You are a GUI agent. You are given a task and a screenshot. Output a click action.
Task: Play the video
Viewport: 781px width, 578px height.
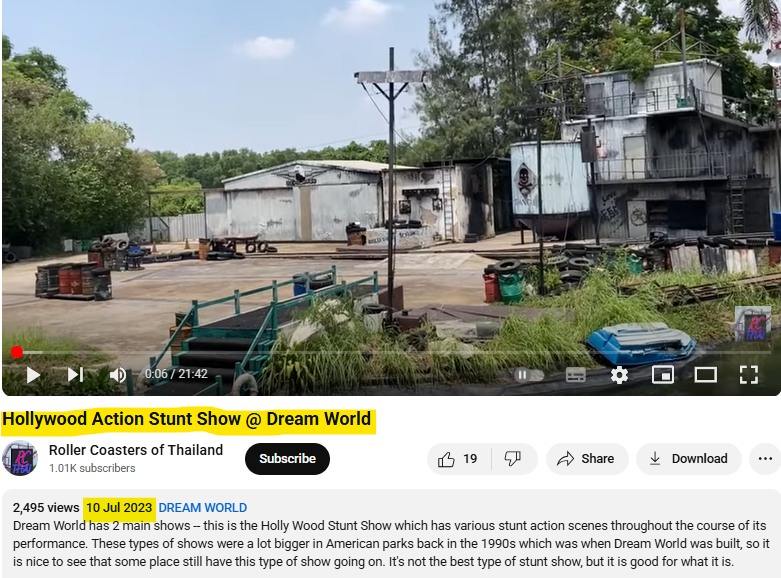[x=33, y=375]
